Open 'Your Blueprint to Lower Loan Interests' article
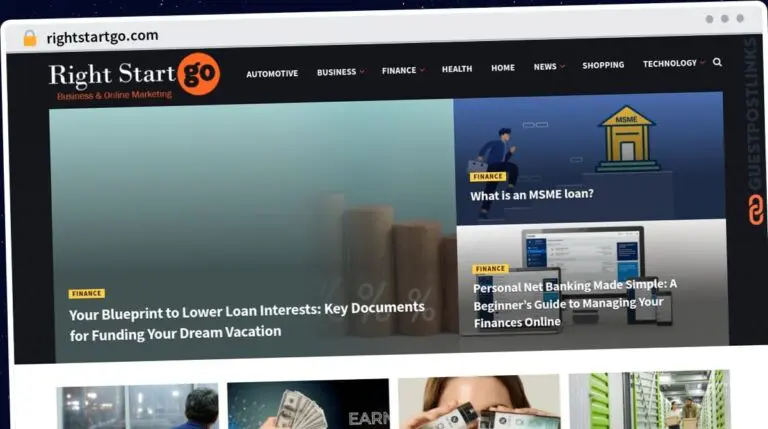Image resolution: width=768 pixels, height=429 pixels. tap(247, 321)
